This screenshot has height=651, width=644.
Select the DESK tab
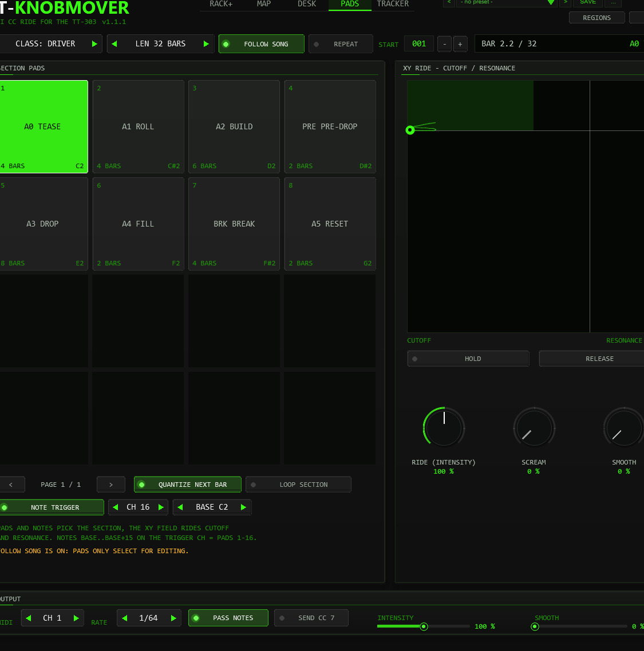[x=307, y=4]
